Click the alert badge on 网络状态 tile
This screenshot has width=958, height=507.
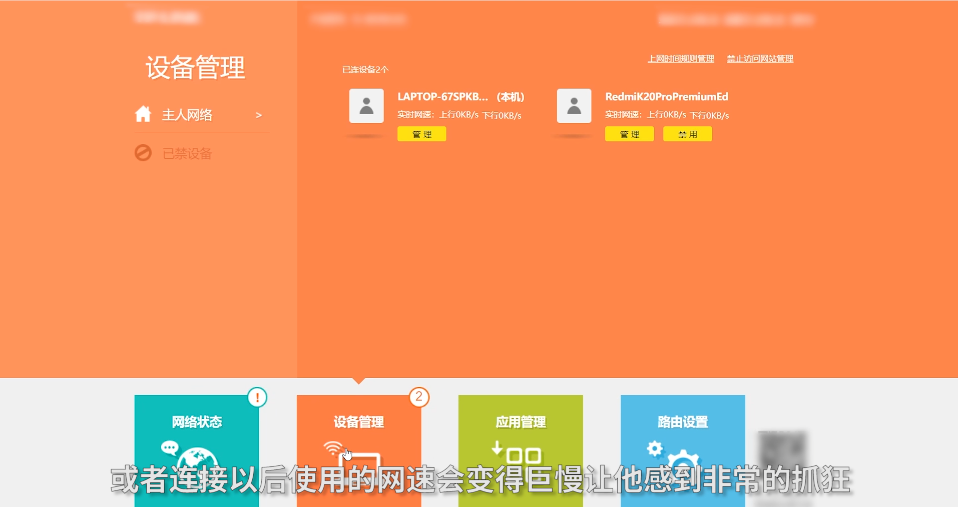tap(257, 397)
